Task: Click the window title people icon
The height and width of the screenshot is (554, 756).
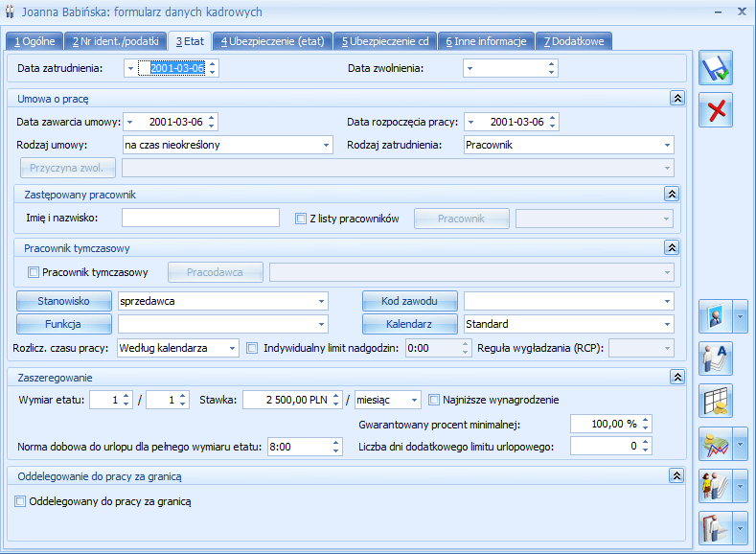Action: 10,12
